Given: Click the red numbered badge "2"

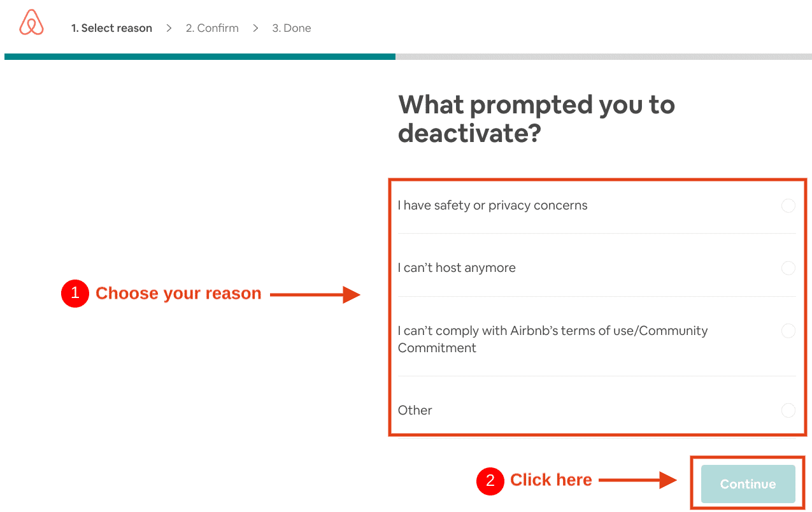Looking at the screenshot, I should (x=490, y=481).
